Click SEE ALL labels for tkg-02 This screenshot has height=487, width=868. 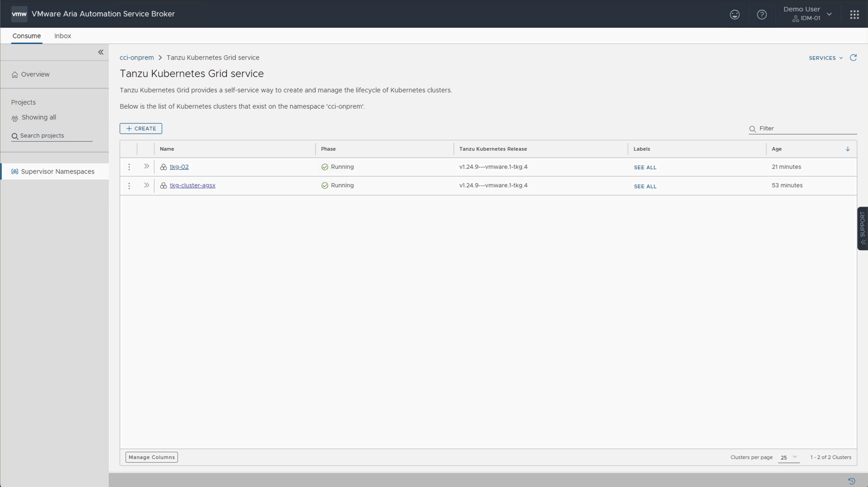pyautogui.click(x=645, y=167)
